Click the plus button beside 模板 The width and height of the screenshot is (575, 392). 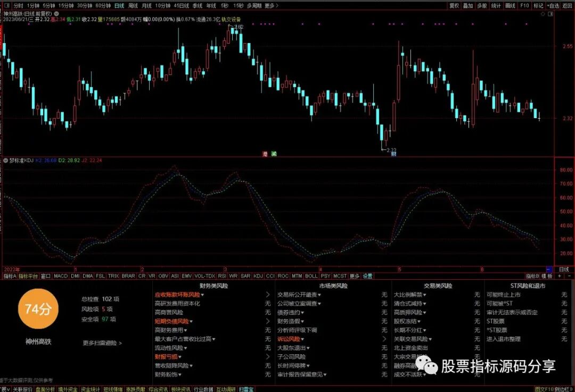click(560, 276)
